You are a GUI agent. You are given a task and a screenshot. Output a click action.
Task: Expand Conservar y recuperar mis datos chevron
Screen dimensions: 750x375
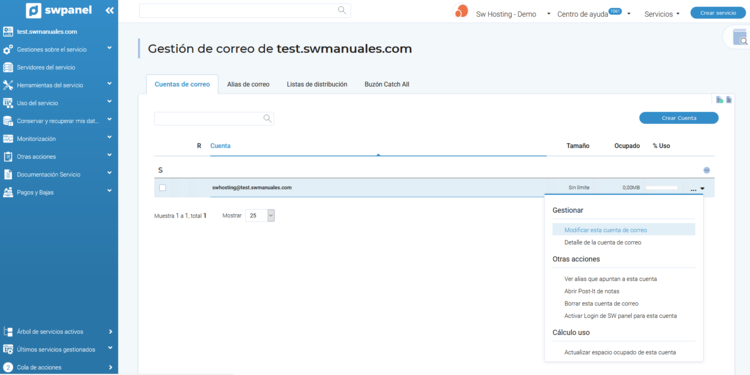tap(110, 119)
